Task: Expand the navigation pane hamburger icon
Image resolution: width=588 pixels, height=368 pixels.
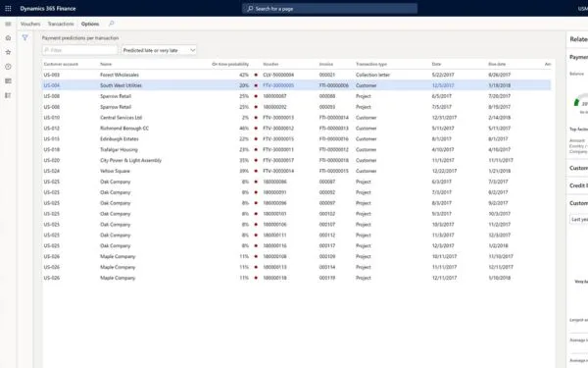Action: click(x=8, y=24)
